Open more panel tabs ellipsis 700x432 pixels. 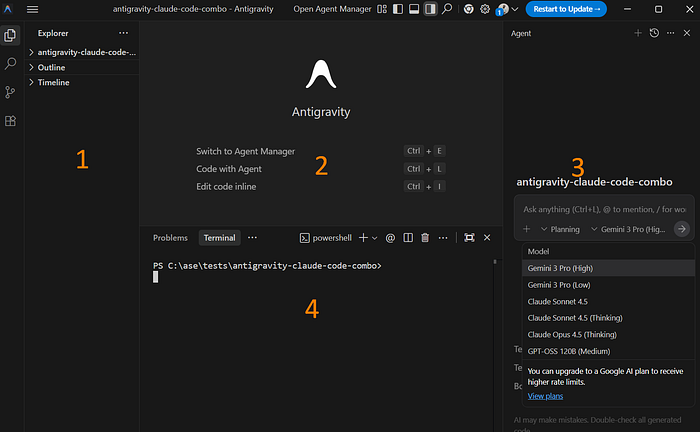click(252, 238)
